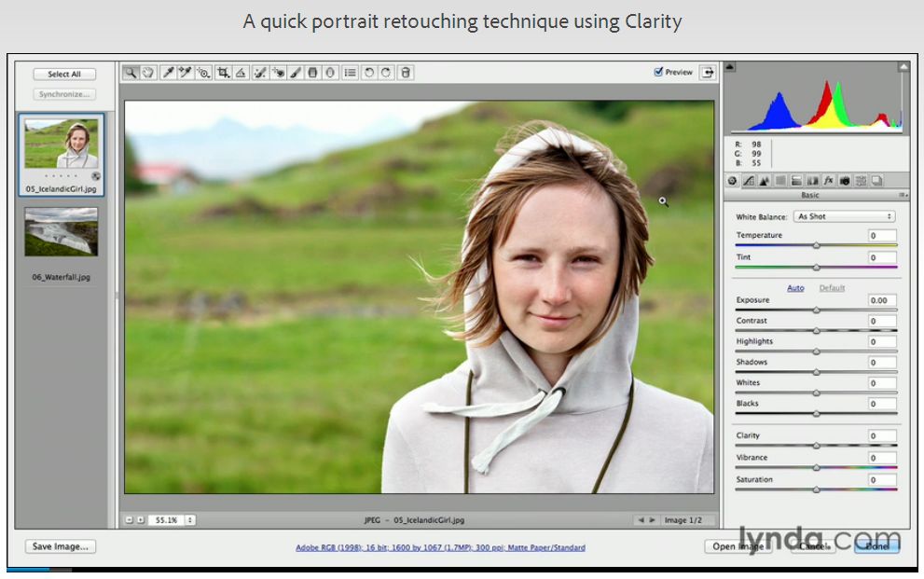Click the Save Image button

(x=61, y=546)
